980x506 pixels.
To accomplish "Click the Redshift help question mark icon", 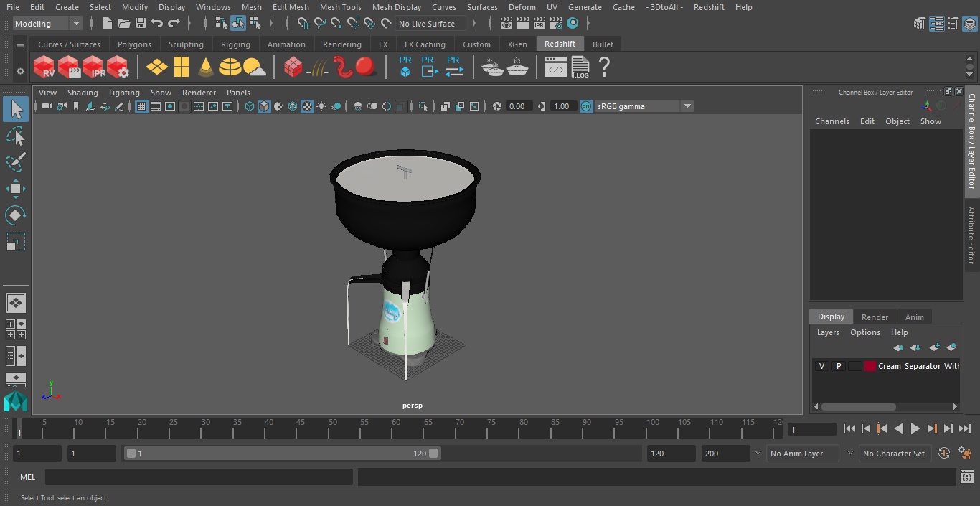I will point(604,67).
